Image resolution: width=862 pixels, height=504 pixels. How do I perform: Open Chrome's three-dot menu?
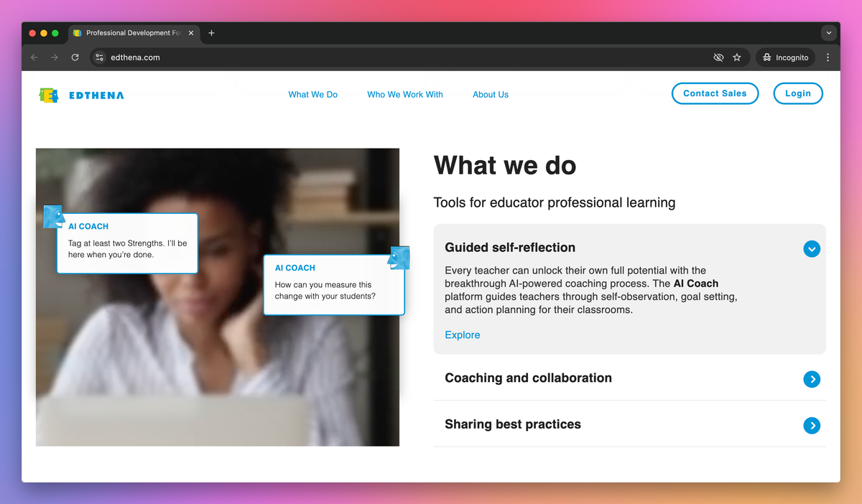click(828, 57)
